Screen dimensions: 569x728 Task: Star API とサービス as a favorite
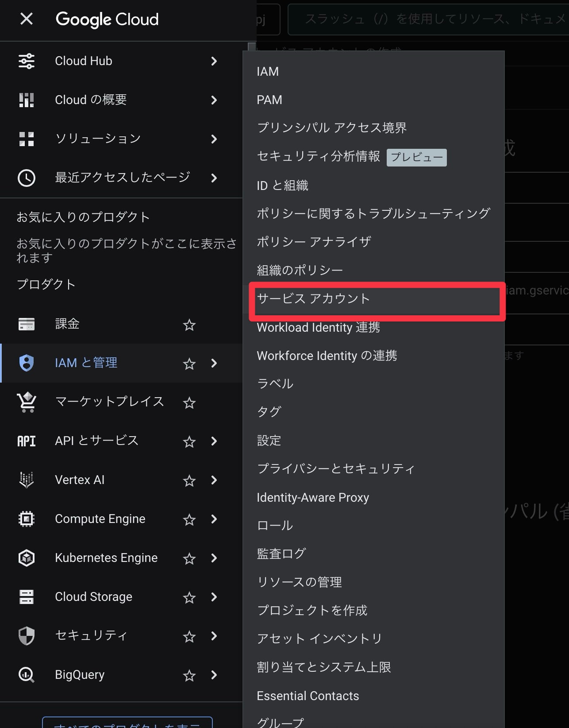point(189,442)
